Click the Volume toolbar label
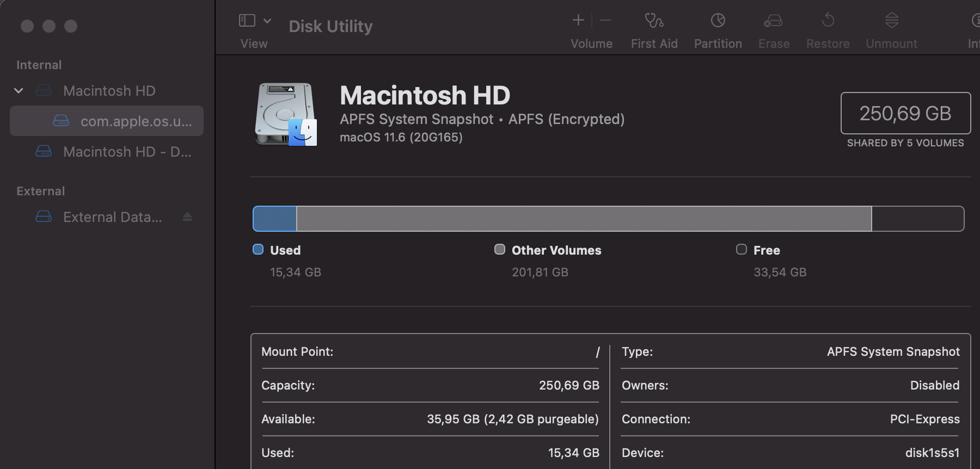This screenshot has width=980, height=469. click(591, 44)
